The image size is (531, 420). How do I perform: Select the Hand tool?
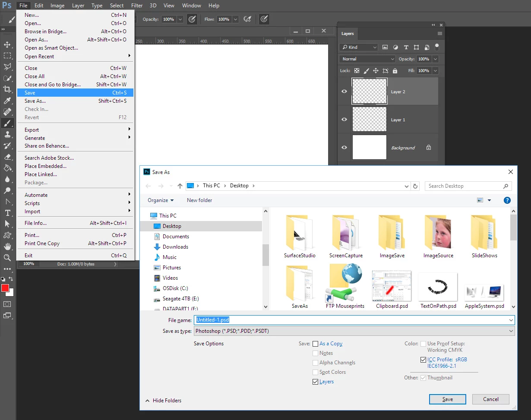coord(7,246)
